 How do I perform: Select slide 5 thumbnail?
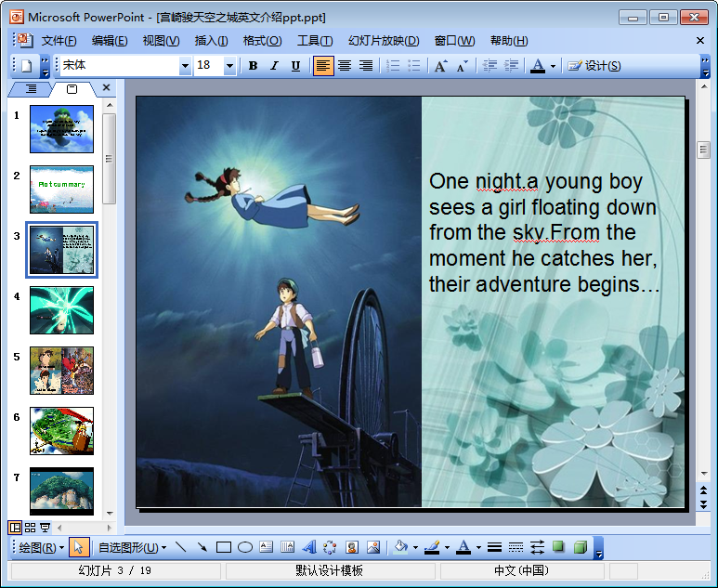coord(62,371)
